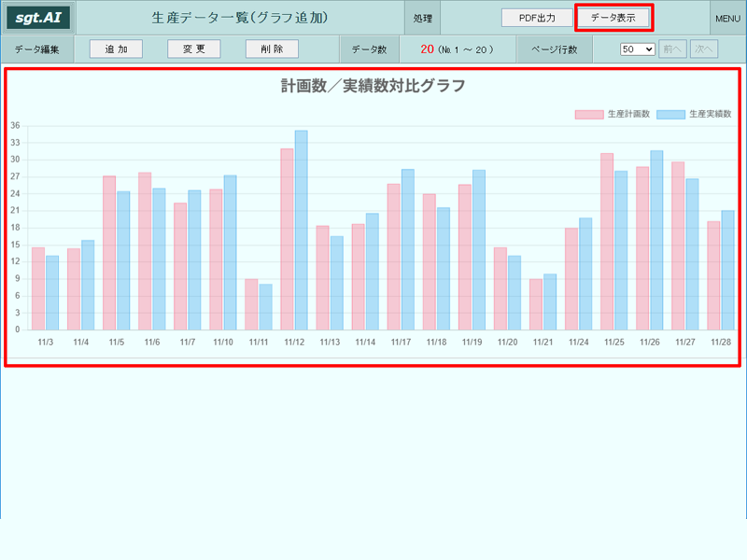Image resolution: width=747 pixels, height=560 pixels.
Task: Click the 削除 button
Action: pyautogui.click(x=272, y=49)
